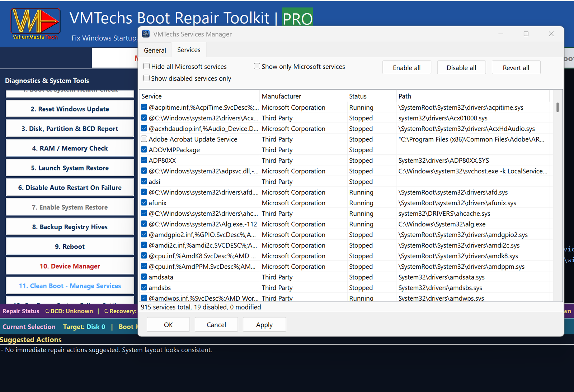Click the amdppm.sys path cell
574x392 pixels.
(473, 267)
